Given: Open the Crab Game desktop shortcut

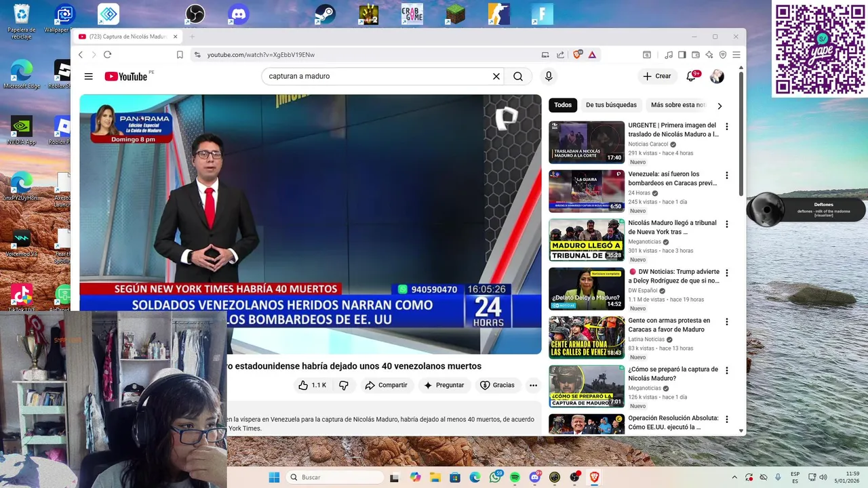Looking at the screenshot, I should [412, 14].
